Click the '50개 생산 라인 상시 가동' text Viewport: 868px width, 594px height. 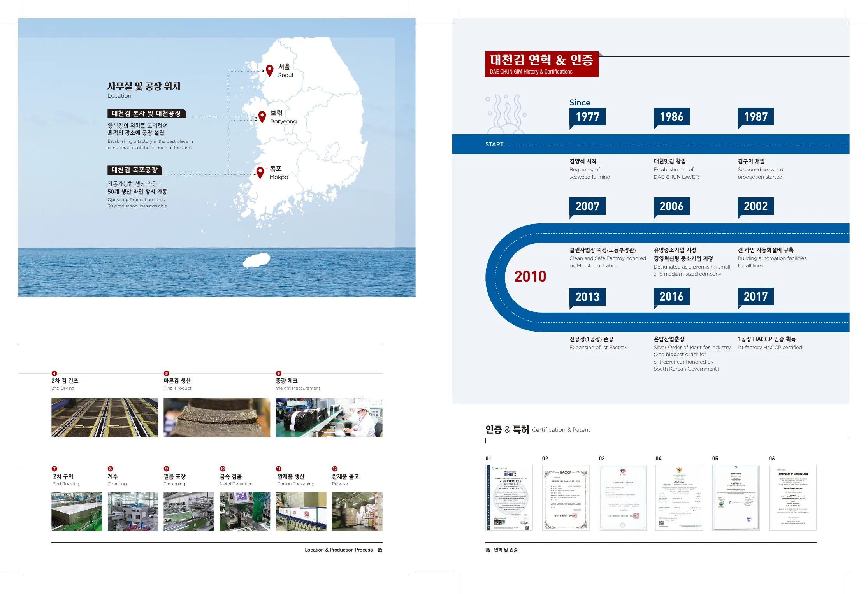pyautogui.click(x=137, y=192)
